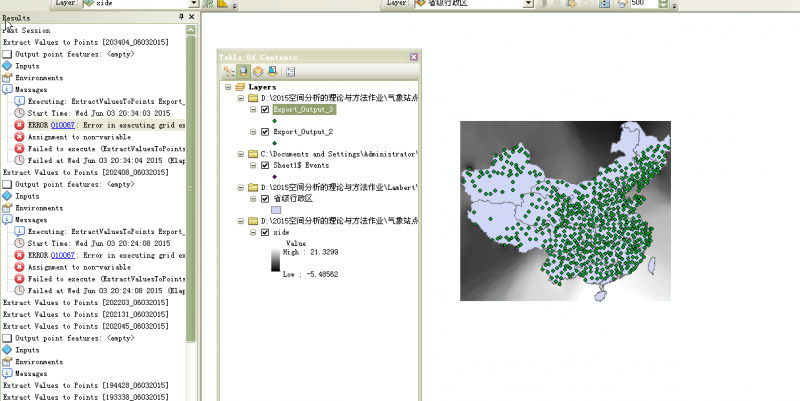Click Output point features box under run 203404
Image resolution: width=800 pixels, height=401 pixels.
pos(7,54)
